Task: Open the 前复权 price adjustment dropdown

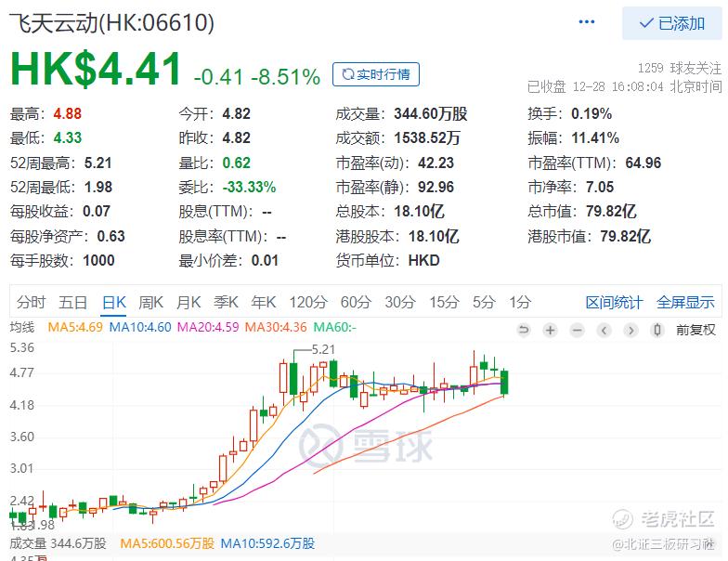Action: (x=695, y=331)
